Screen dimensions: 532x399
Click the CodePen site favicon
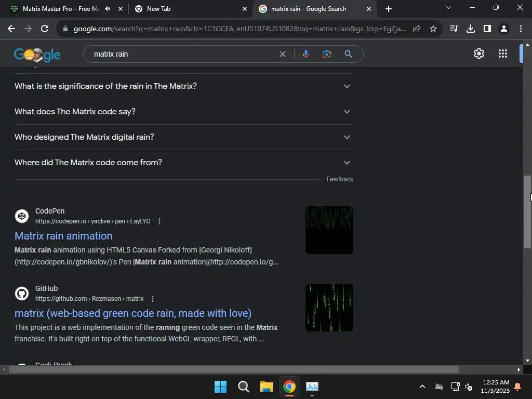[22, 216]
